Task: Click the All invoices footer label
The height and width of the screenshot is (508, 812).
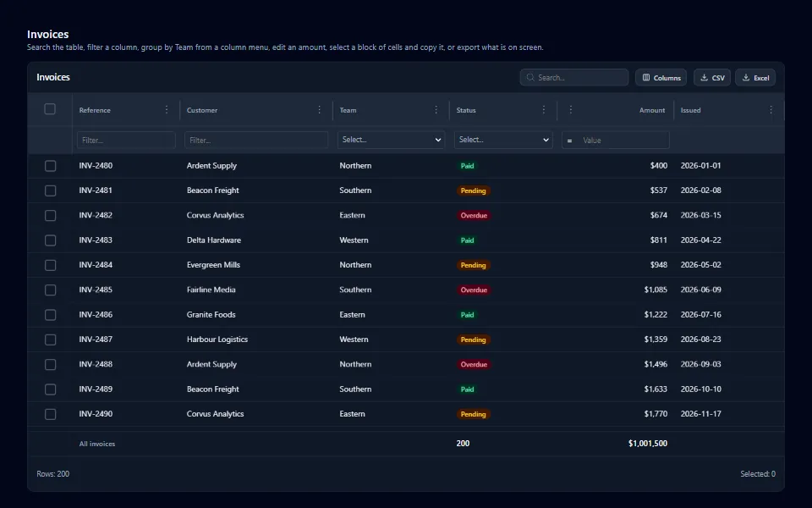Action: (96, 444)
